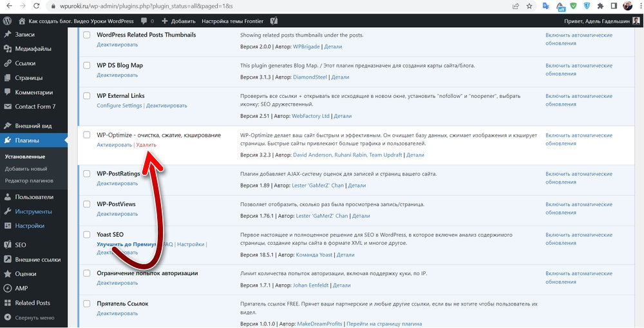Open Инструменты in the sidebar
This screenshot has height=328, width=644.
(33, 211)
